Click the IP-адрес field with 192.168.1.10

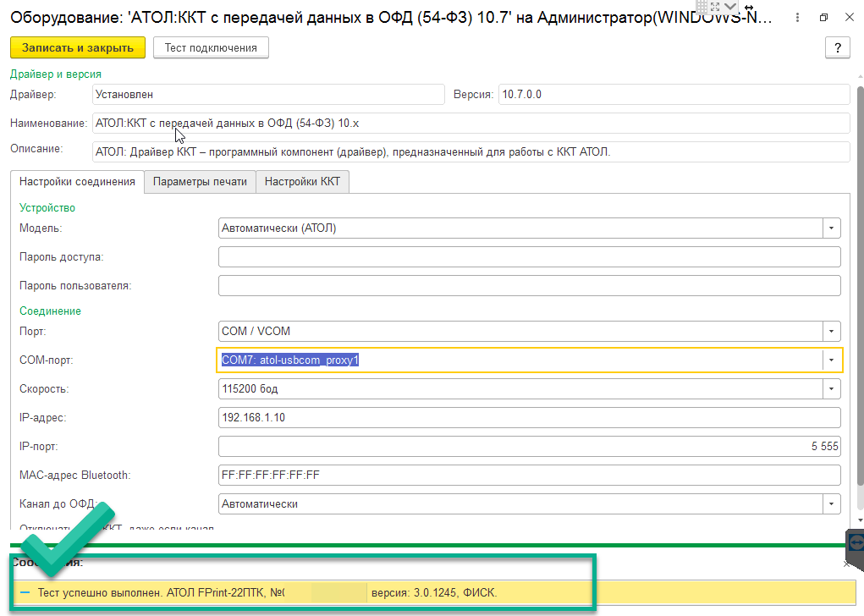point(530,418)
